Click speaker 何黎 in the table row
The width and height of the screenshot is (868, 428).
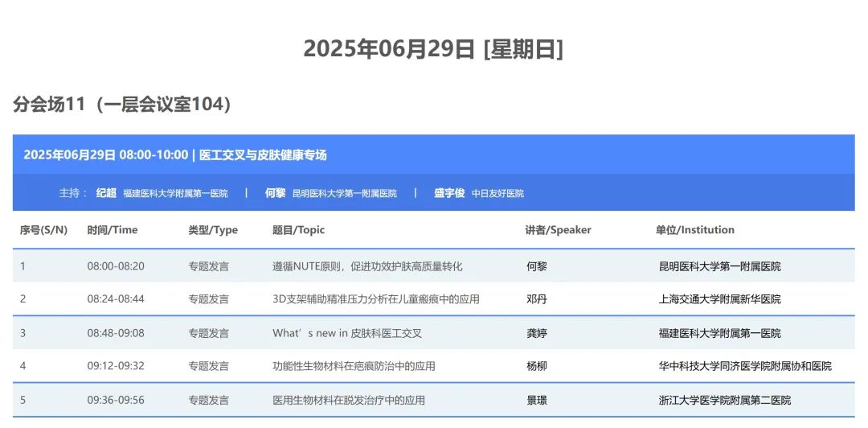coord(536,266)
